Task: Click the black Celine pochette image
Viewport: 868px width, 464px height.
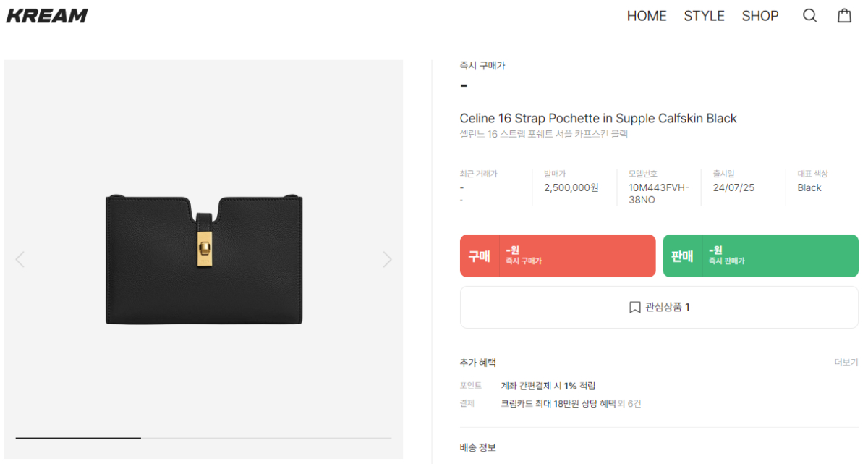Action: point(204,259)
